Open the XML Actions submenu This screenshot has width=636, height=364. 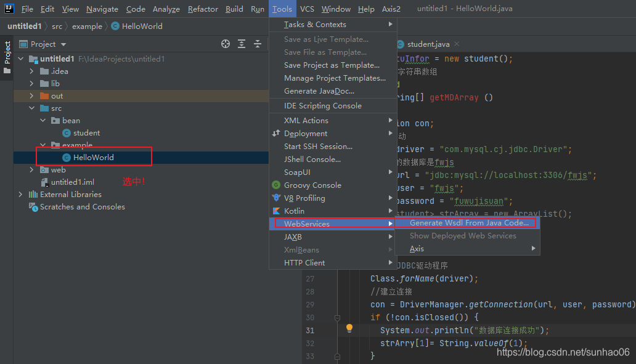pyautogui.click(x=333, y=120)
